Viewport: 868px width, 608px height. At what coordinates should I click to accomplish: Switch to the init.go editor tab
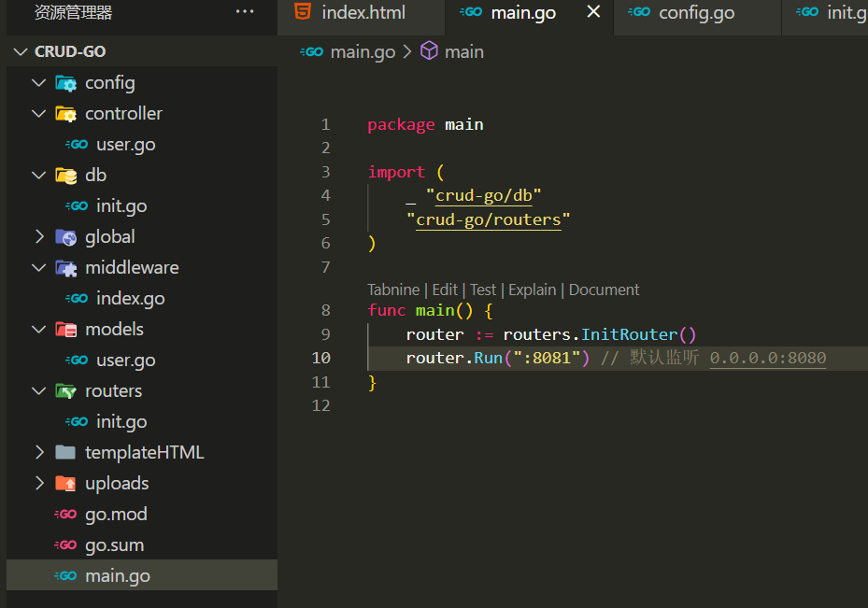tap(825, 17)
